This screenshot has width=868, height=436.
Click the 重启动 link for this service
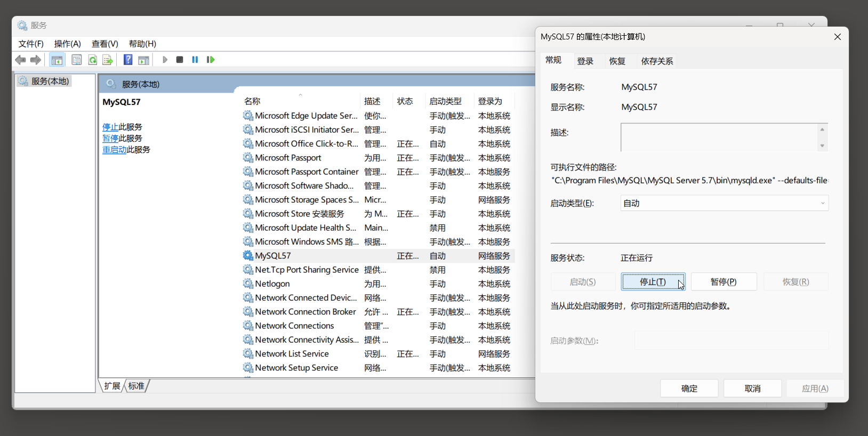(x=115, y=150)
